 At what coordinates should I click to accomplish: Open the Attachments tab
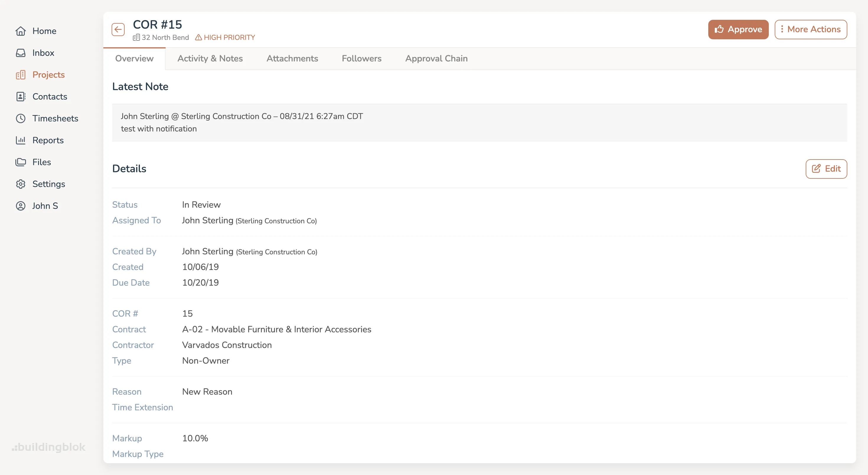coord(292,58)
